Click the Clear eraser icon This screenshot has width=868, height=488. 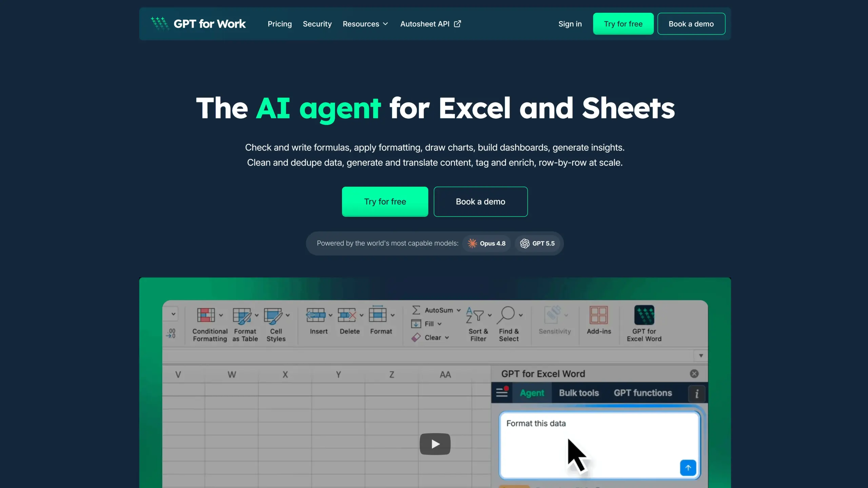416,338
